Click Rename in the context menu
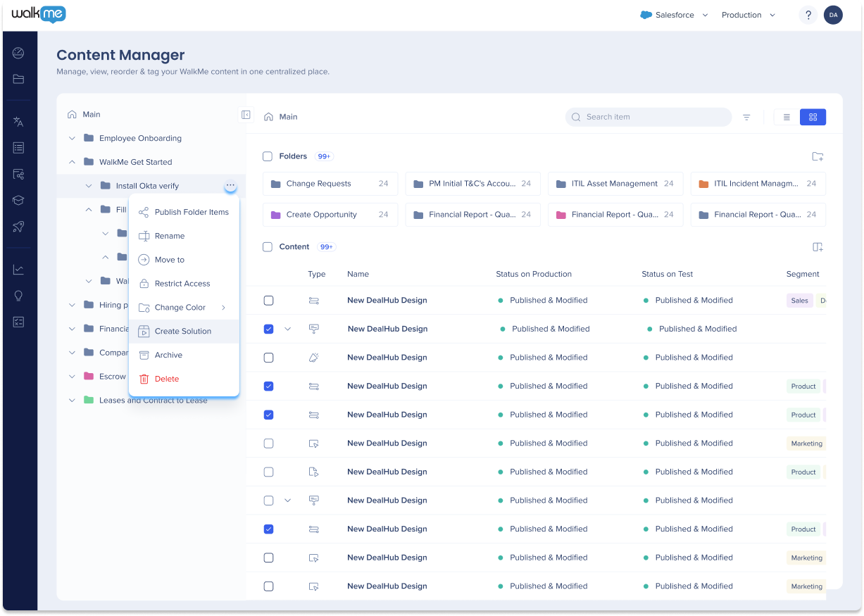This screenshot has height=616, width=864. [x=169, y=235]
